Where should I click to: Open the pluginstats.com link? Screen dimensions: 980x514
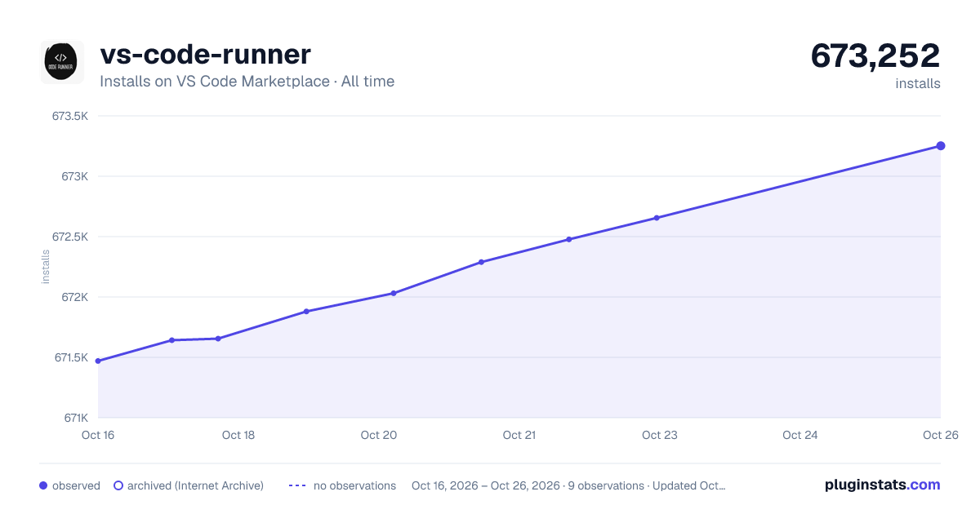[x=882, y=485]
